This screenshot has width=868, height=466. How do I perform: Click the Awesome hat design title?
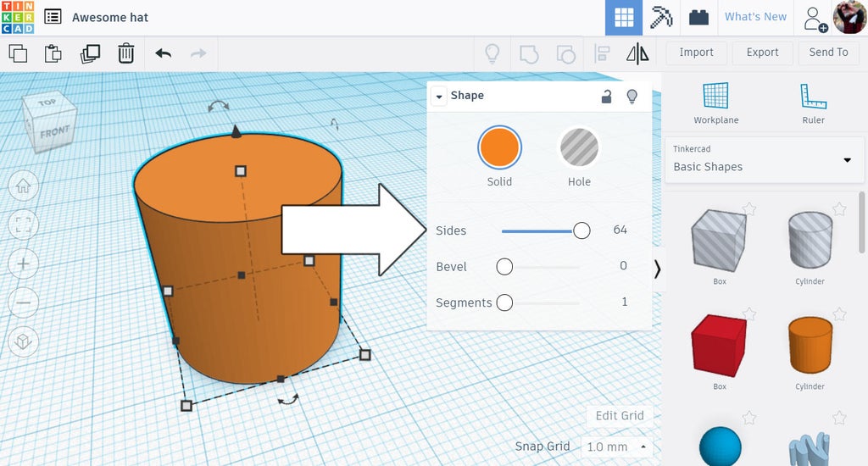coord(110,18)
